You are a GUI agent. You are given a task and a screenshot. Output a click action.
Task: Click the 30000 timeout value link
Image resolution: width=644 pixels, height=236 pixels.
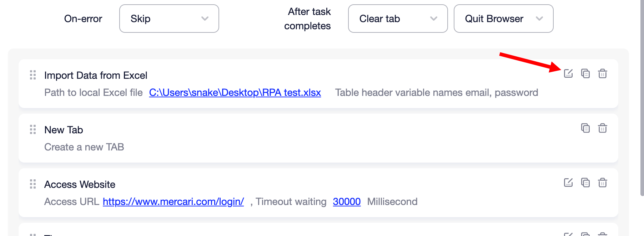[347, 202]
